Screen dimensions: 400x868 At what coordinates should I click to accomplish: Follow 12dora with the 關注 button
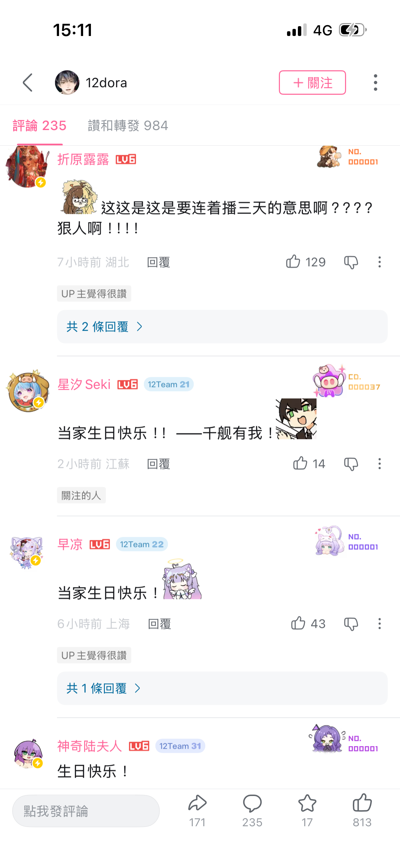(x=312, y=83)
